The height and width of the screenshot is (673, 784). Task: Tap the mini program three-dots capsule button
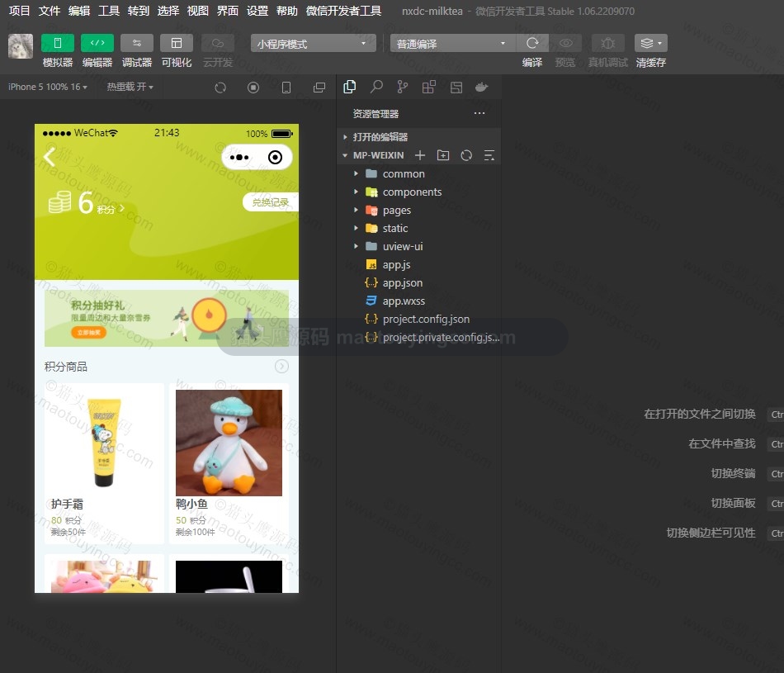pyautogui.click(x=239, y=158)
